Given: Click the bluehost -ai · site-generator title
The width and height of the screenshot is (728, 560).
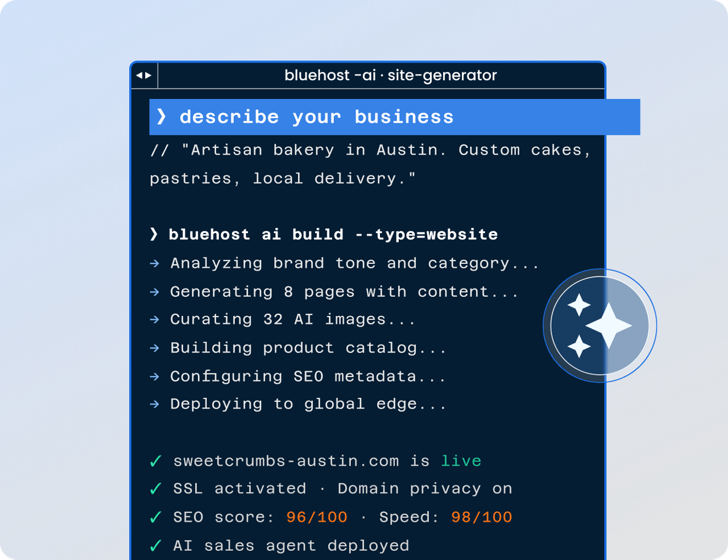Looking at the screenshot, I should tap(391, 75).
